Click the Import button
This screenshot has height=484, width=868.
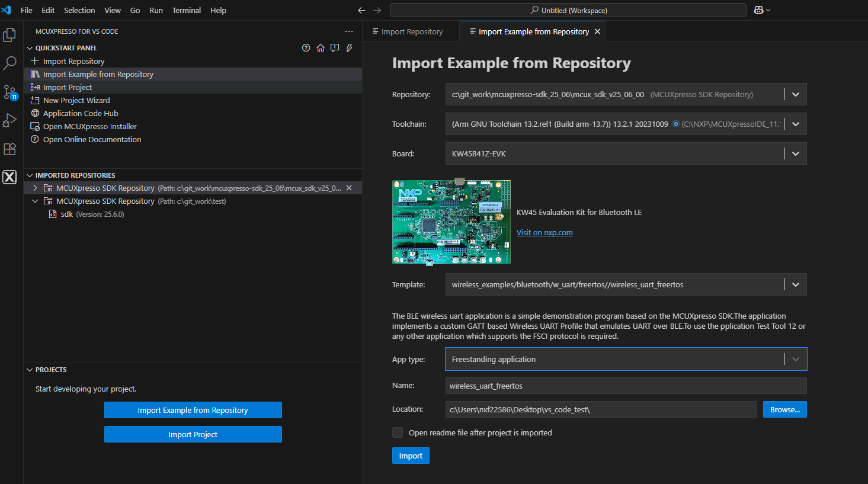click(411, 456)
